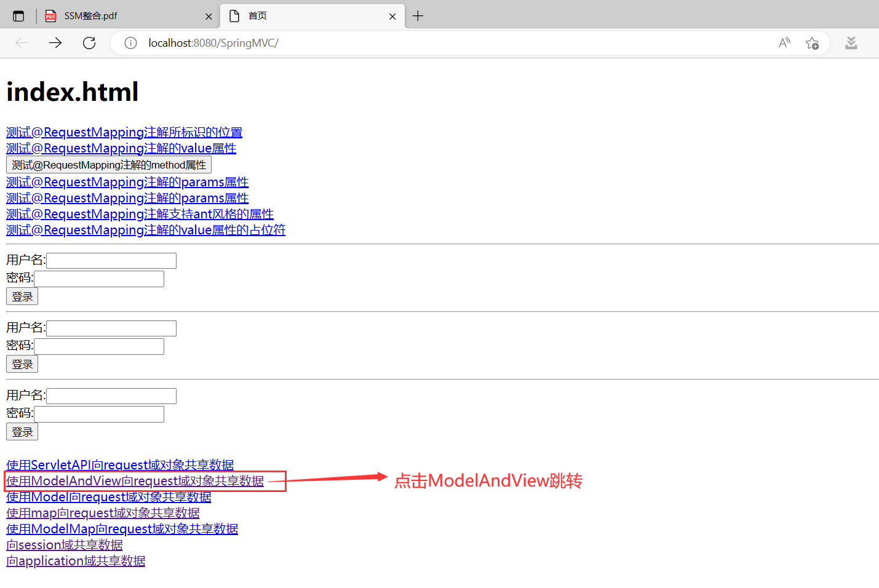Open the 向session域共享数据 link
This screenshot has height=588, width=879.
[x=65, y=545]
